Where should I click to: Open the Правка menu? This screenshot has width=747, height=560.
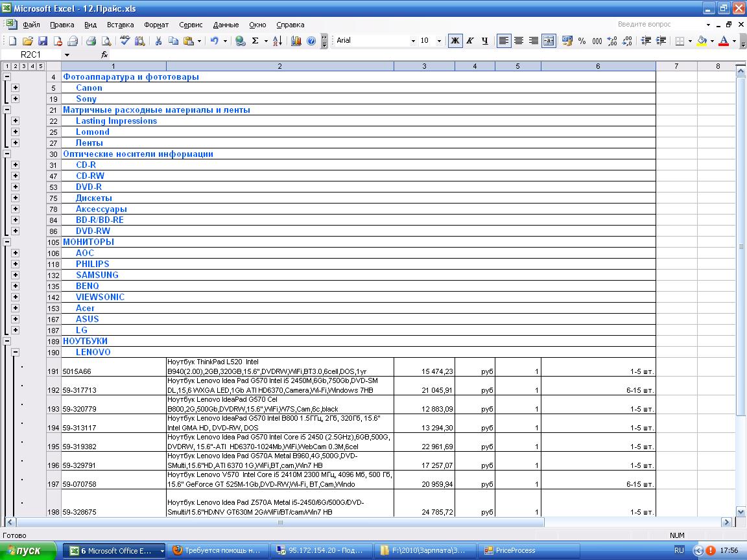(x=62, y=25)
